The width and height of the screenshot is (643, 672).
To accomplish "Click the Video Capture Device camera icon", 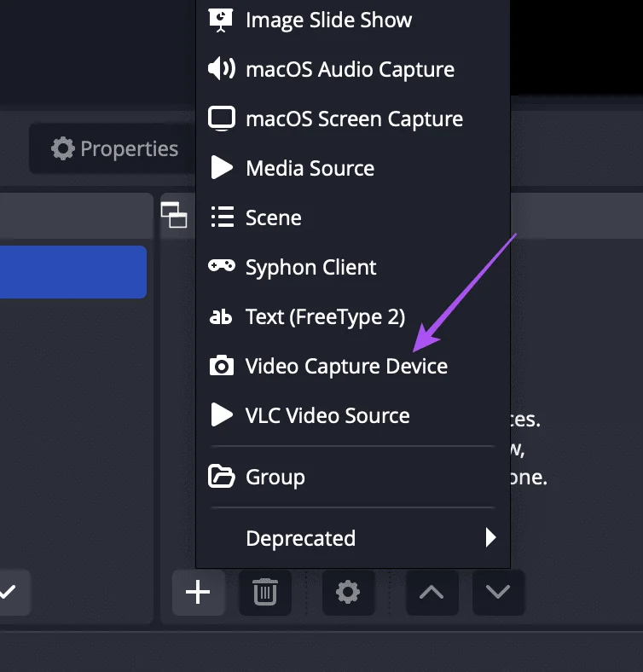I will pyautogui.click(x=222, y=366).
